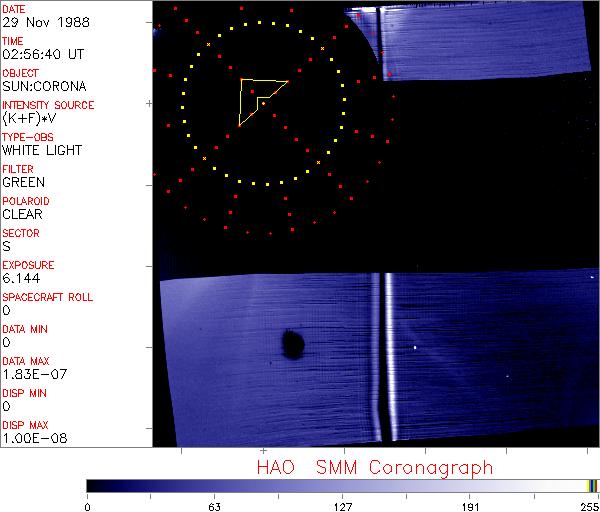Click the GREEN filter value
600x512 pixels.
[23, 182]
